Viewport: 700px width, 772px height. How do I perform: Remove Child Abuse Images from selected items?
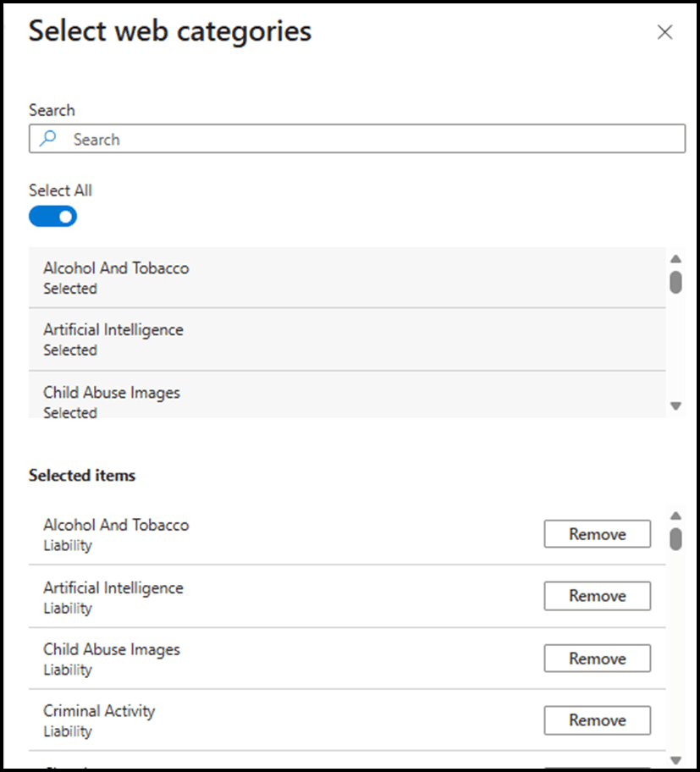(x=597, y=659)
